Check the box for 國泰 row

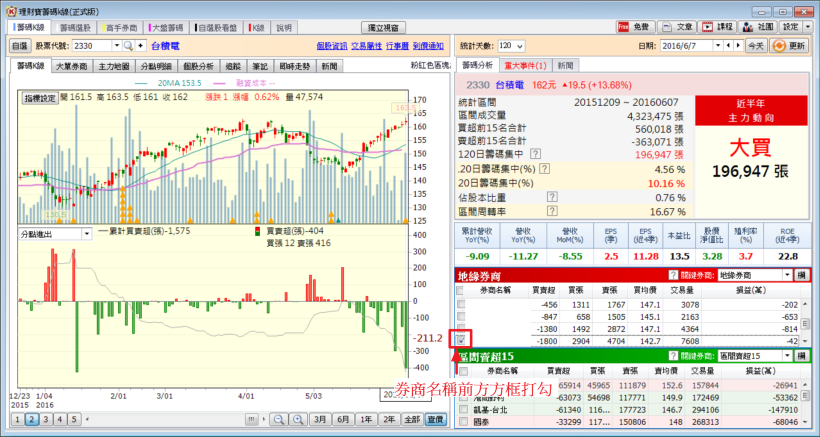(x=463, y=421)
